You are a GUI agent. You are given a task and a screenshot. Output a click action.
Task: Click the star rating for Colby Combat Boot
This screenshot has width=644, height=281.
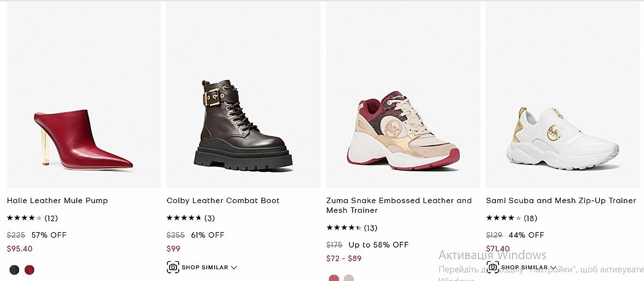(184, 218)
